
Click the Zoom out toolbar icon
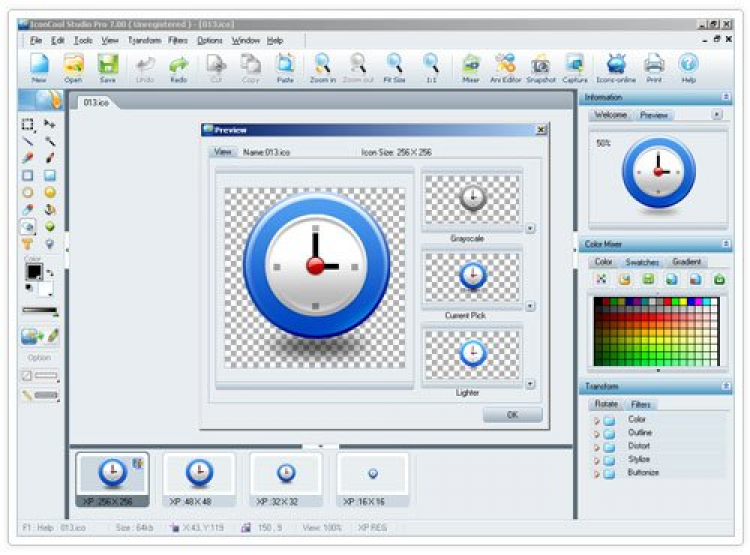tap(358, 68)
